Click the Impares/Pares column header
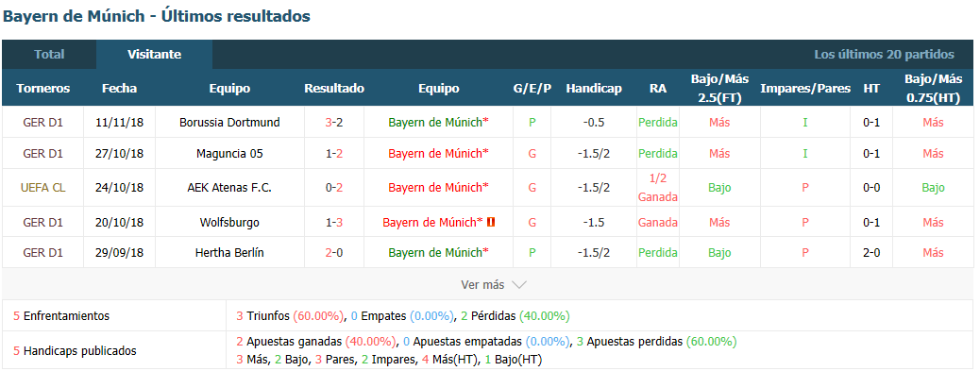The image size is (980, 371). pos(805,88)
